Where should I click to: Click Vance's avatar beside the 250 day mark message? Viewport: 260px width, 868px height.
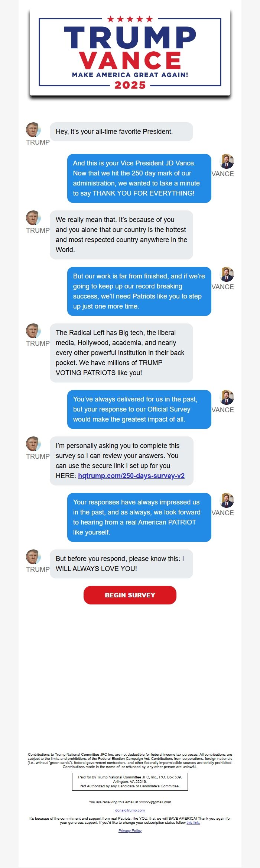226,161
